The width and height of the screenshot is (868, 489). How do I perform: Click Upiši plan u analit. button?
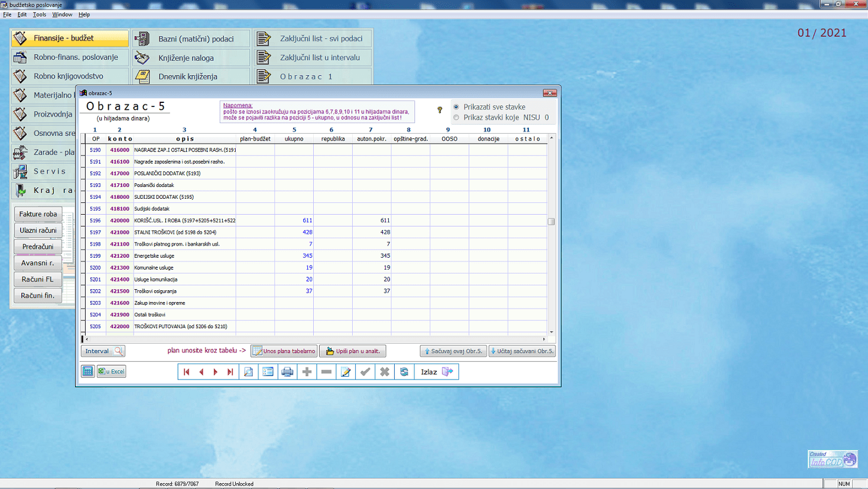point(353,351)
